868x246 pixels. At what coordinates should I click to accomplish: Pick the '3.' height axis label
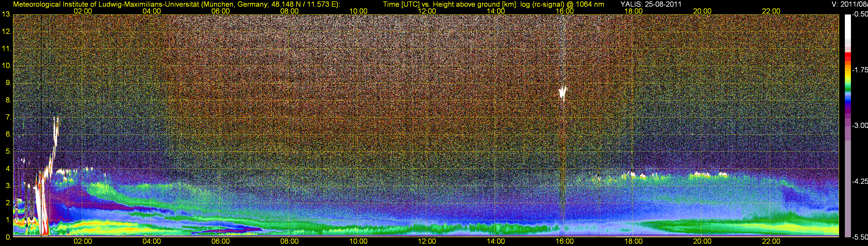click(9, 186)
